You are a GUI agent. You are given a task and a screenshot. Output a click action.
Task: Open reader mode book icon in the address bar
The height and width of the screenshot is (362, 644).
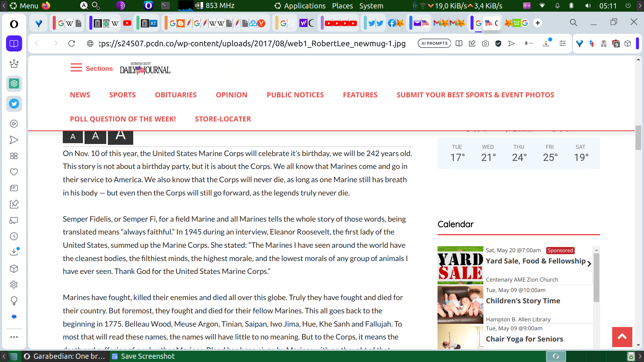click(x=459, y=43)
